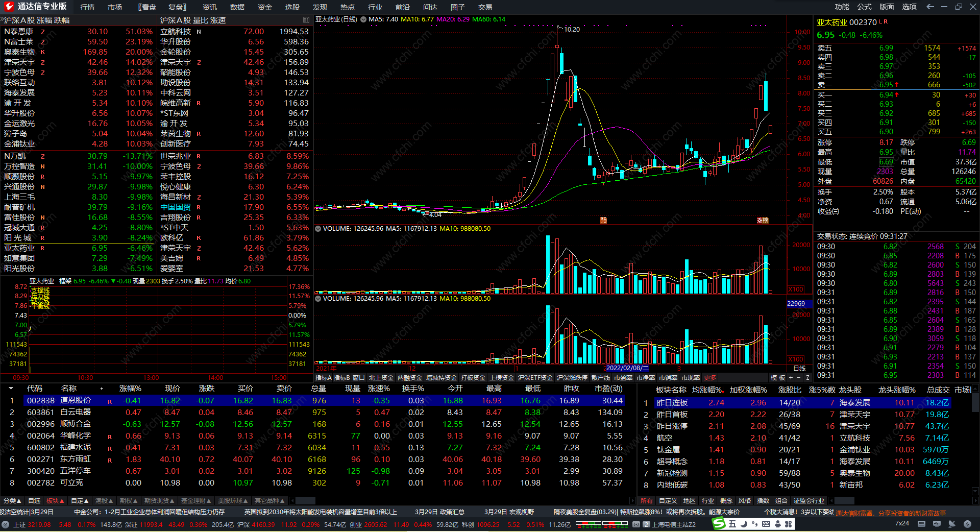The image size is (980, 532).
Task: Click the list icon in 量比 涨速 panel header
Action: (x=306, y=20)
